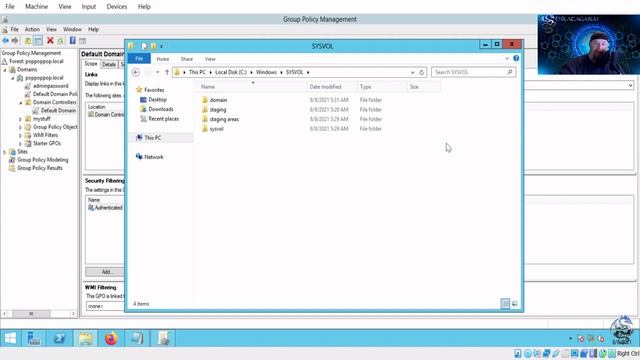This screenshot has height=360, width=640.
Task: Open the recent locations dropdown arrow in Explorer
Action: 158,72
